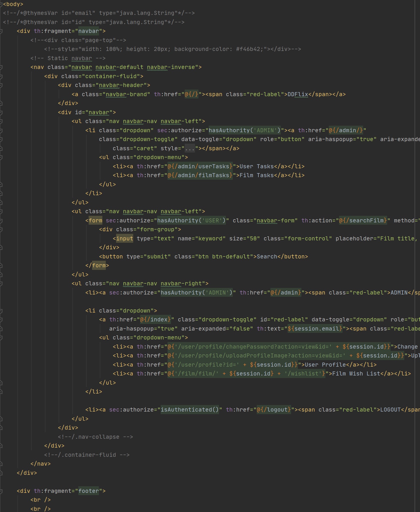The width and height of the screenshot is (420, 512).
Task: Click the DDFlix text in navbar-brand line
Action: pos(298,94)
